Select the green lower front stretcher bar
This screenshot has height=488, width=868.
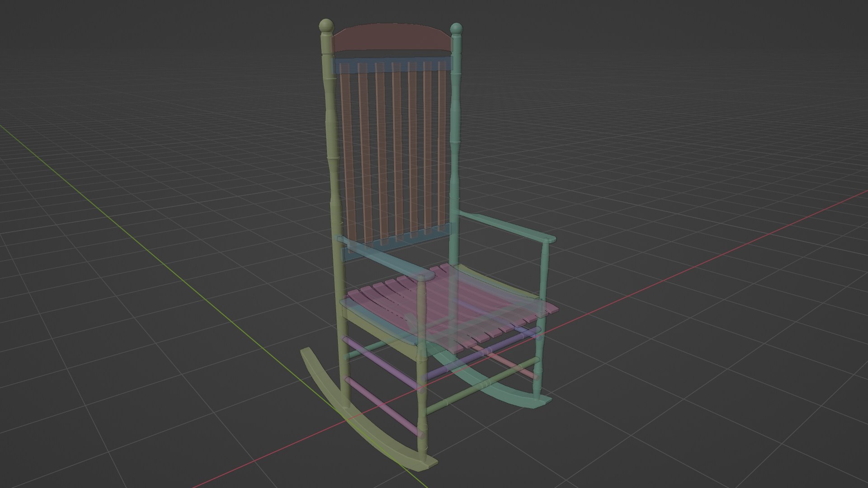[482, 385]
